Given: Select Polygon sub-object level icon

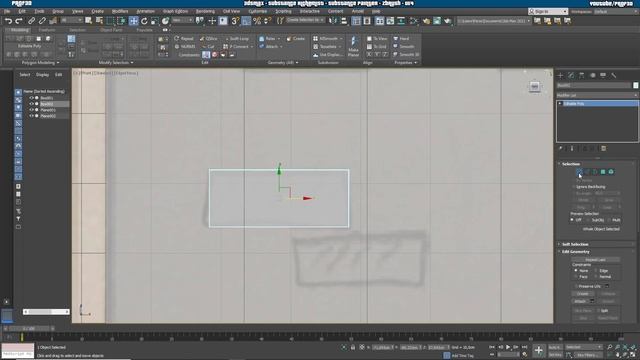Looking at the screenshot, I should (x=603, y=172).
